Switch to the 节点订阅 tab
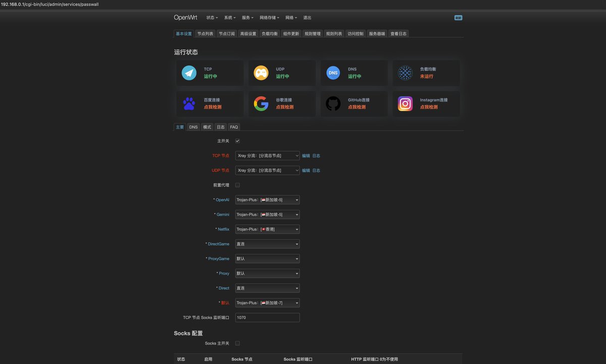606x364 pixels. point(227,34)
